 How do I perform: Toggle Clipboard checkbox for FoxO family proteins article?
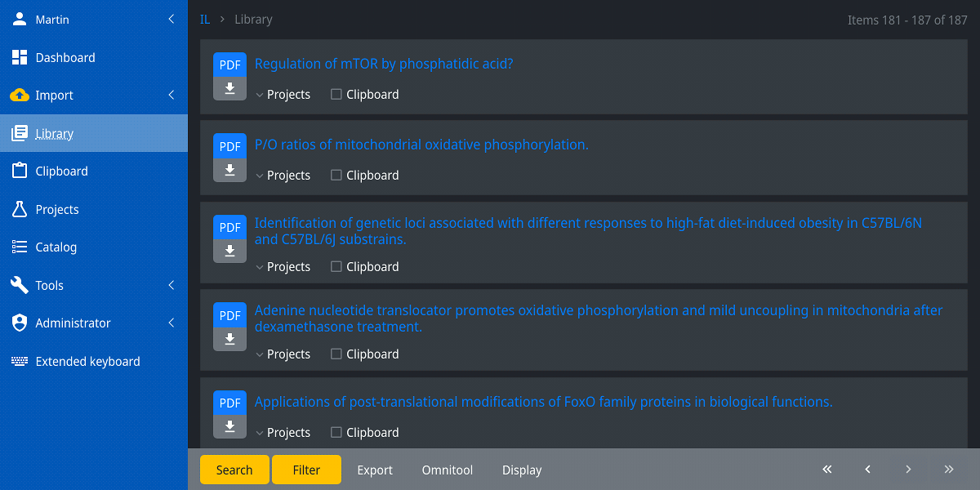coord(336,433)
